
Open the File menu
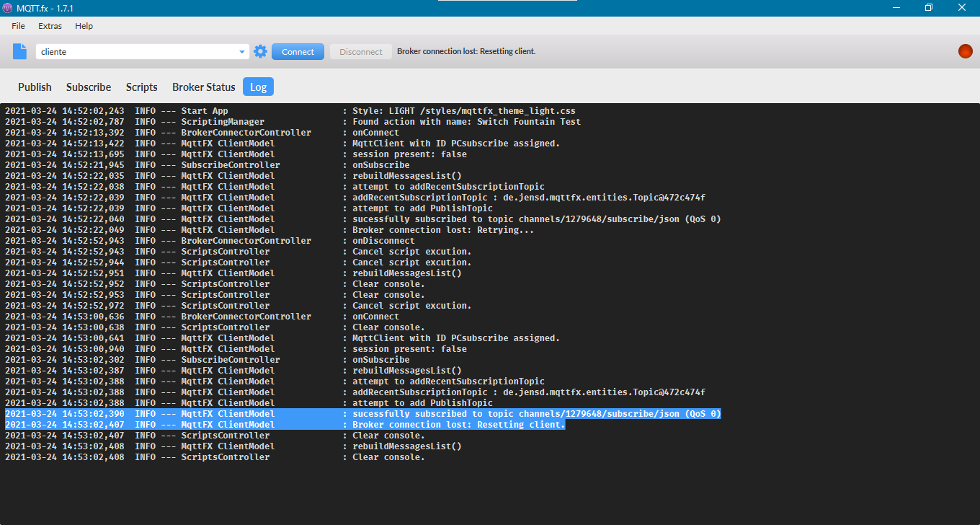pyautogui.click(x=18, y=26)
